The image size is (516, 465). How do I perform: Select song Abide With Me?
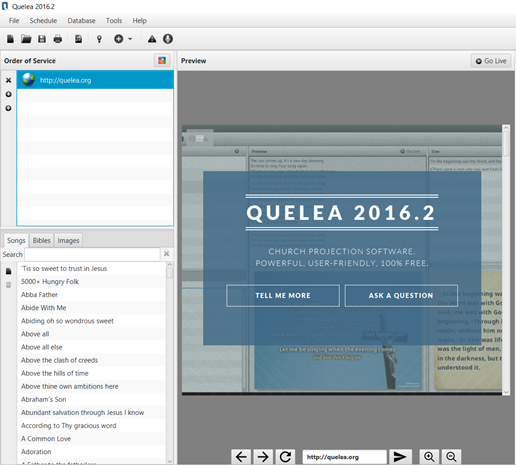pyautogui.click(x=92, y=308)
